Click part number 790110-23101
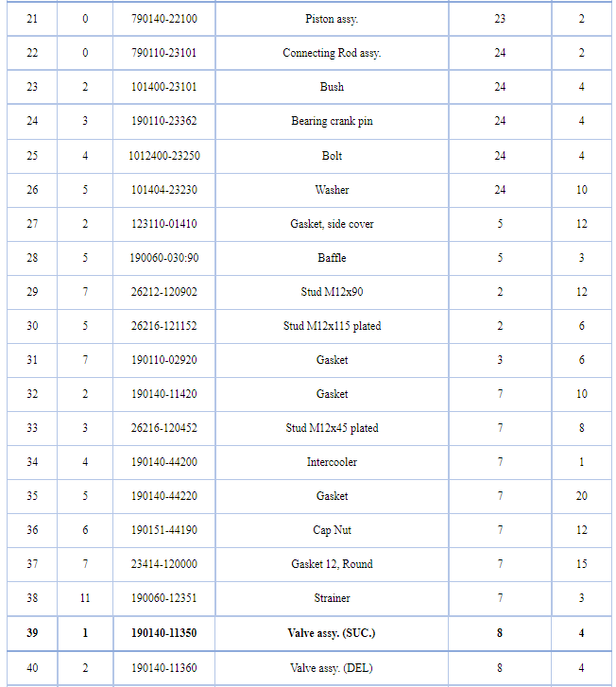The image size is (616, 687). [x=163, y=53]
